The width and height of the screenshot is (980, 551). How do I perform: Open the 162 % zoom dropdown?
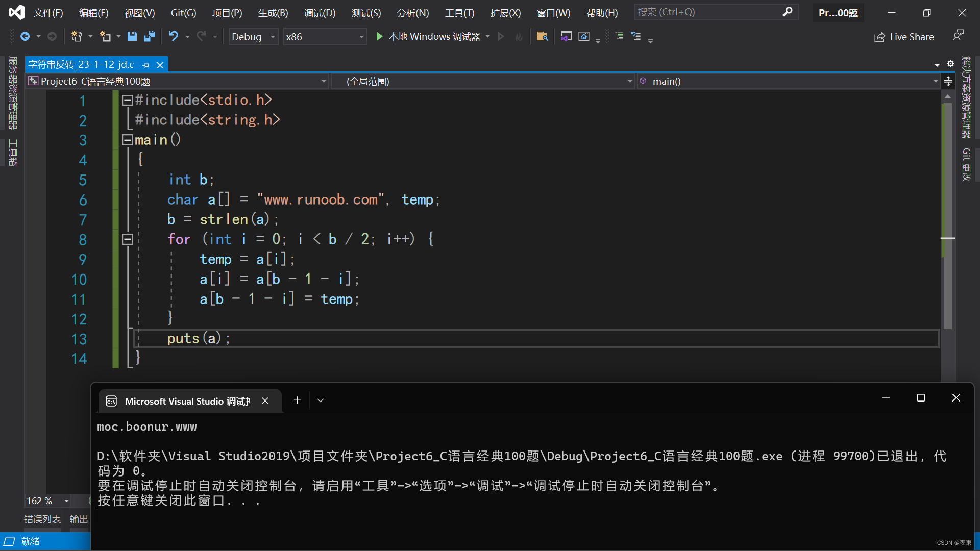(x=66, y=501)
